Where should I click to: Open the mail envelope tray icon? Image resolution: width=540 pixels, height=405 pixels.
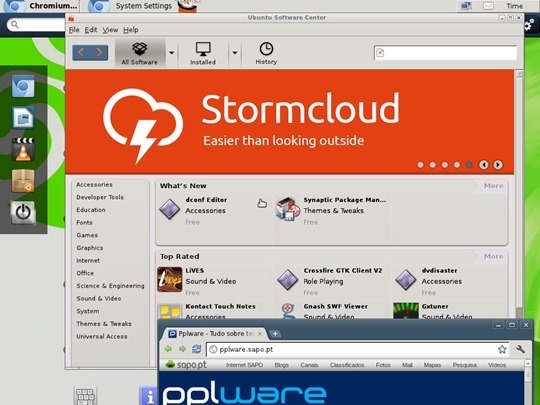pyautogui.click(x=488, y=6)
